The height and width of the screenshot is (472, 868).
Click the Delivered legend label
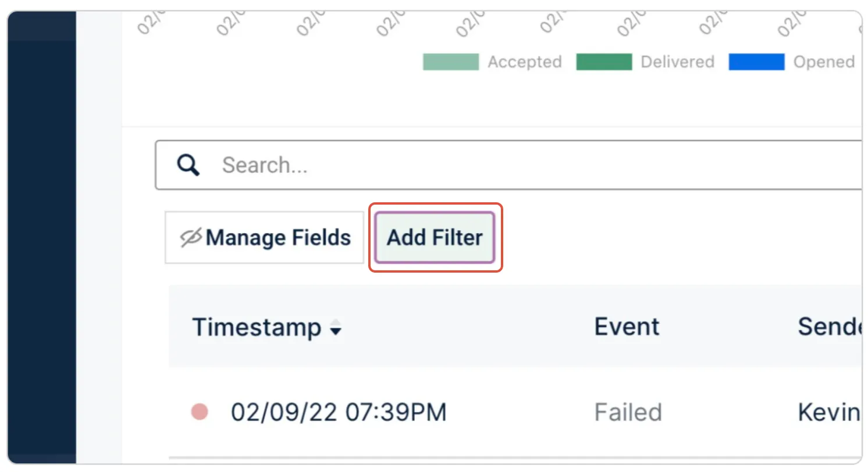point(678,62)
